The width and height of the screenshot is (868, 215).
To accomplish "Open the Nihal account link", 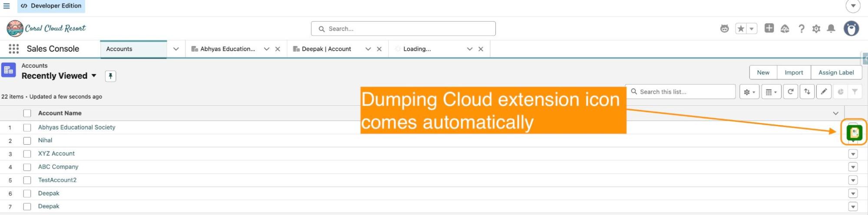I will coord(45,140).
